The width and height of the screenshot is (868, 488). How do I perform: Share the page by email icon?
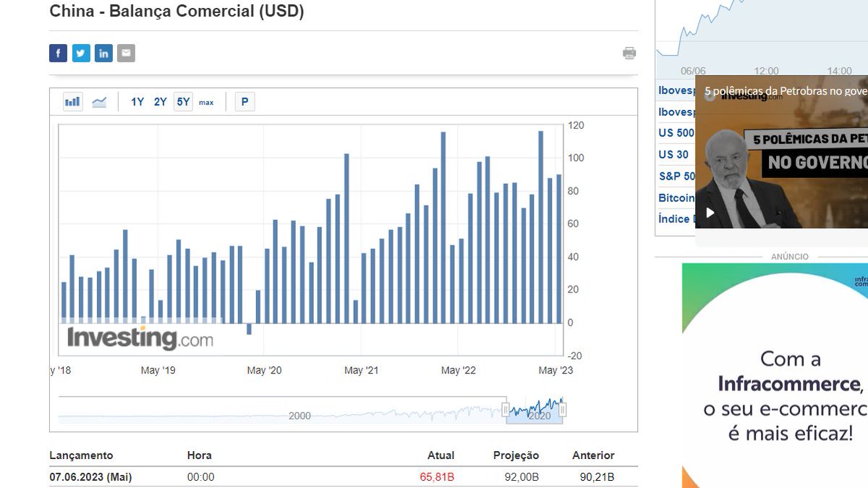coord(126,53)
